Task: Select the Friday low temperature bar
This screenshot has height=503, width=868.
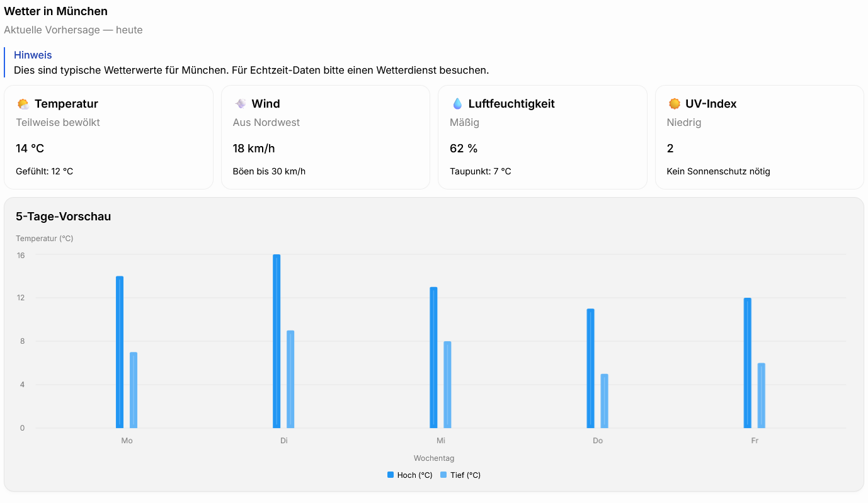Action: coord(762,395)
